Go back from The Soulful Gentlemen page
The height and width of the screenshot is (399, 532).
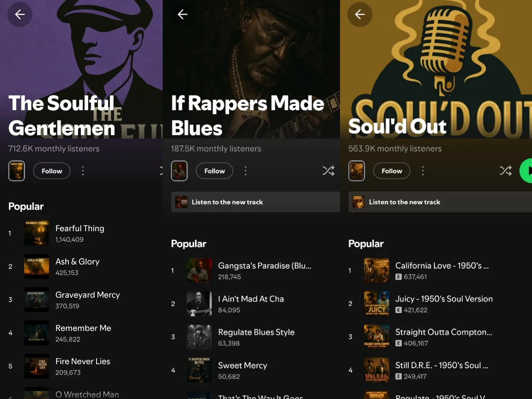point(20,15)
